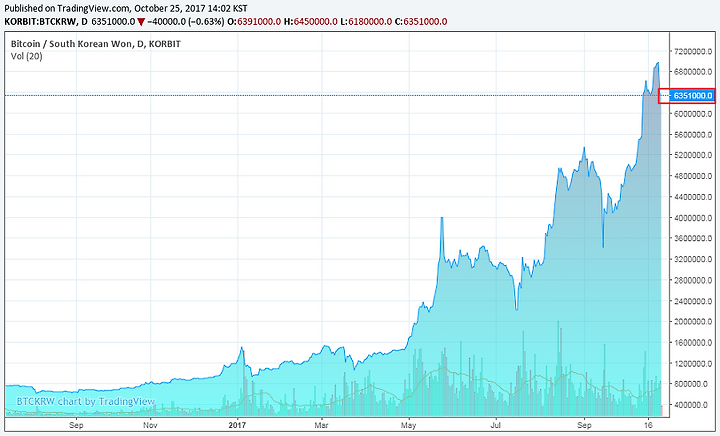Click the current price tag 6351000.0
The width and height of the screenshot is (720, 436).
tap(690, 95)
